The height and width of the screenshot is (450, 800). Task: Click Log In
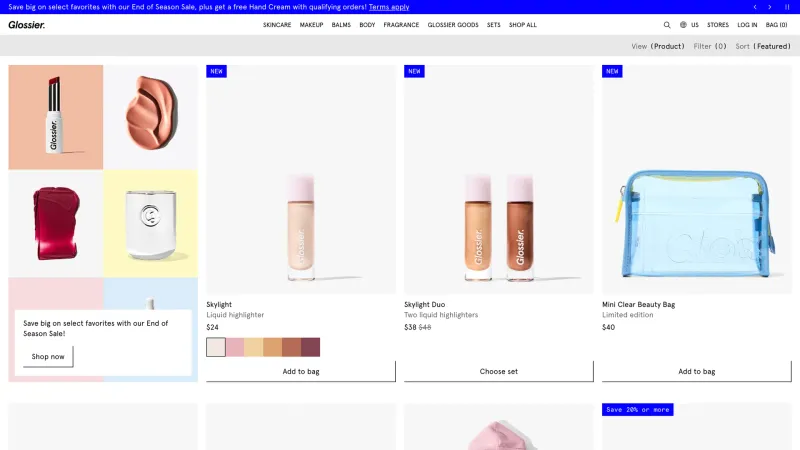point(747,24)
